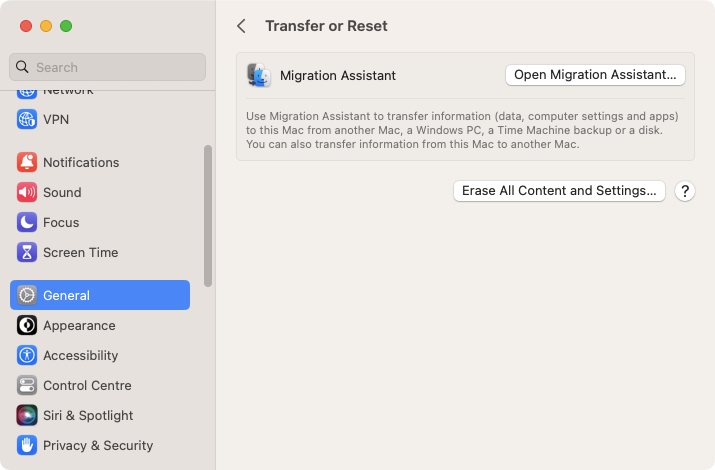Select the Control Centre label

[88, 386]
